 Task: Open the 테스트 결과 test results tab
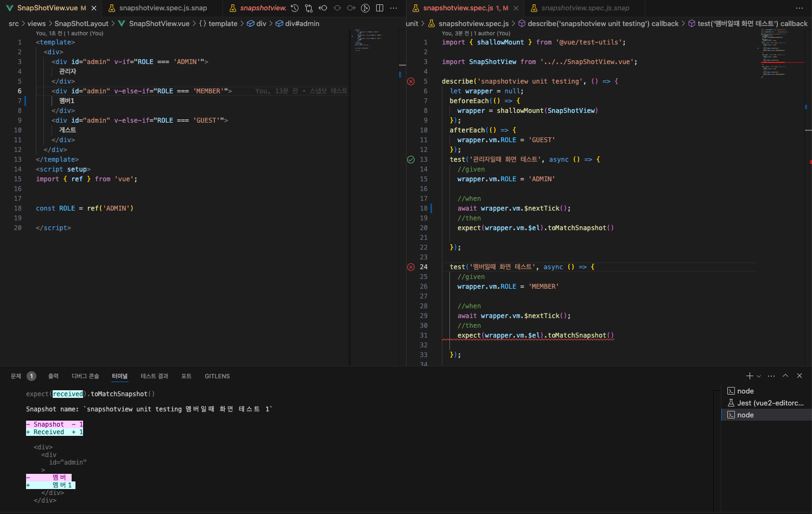tap(154, 376)
